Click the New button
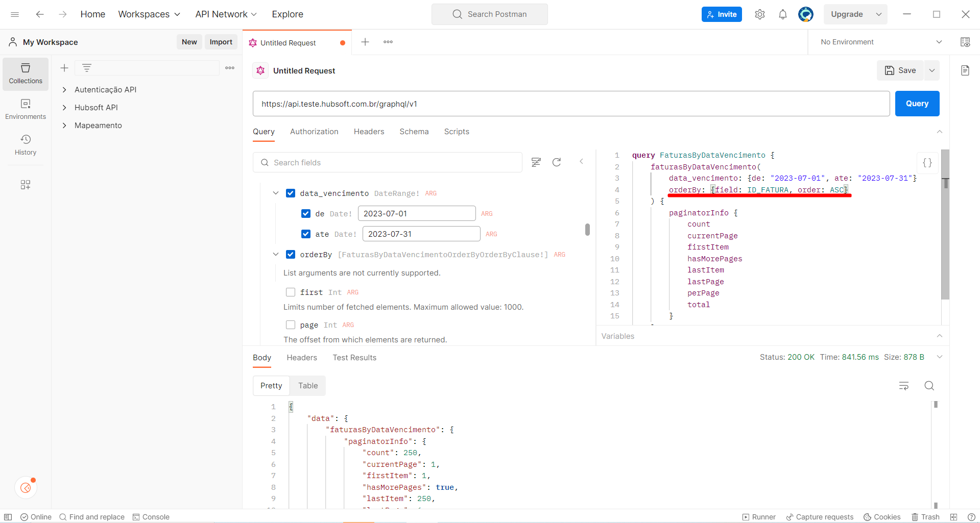Viewport: 980px width, 523px height. (189, 42)
